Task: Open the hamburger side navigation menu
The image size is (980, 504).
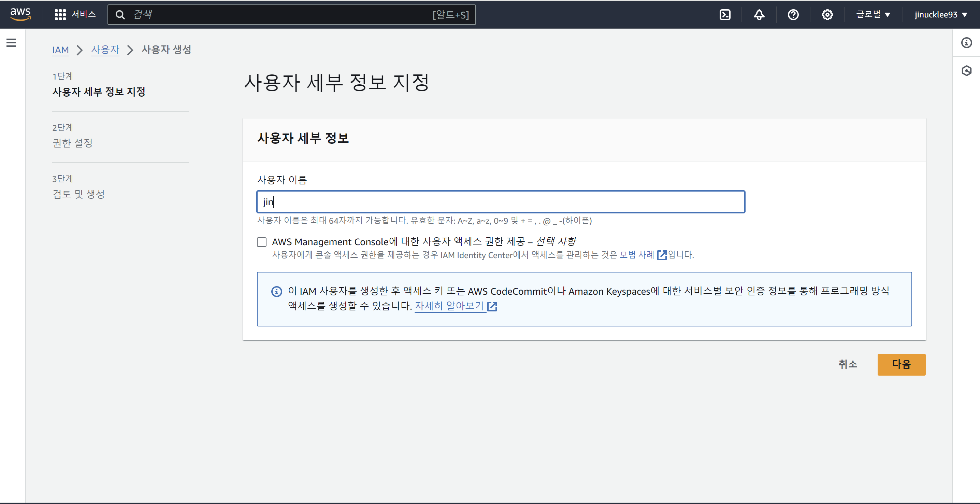Action: [x=11, y=43]
